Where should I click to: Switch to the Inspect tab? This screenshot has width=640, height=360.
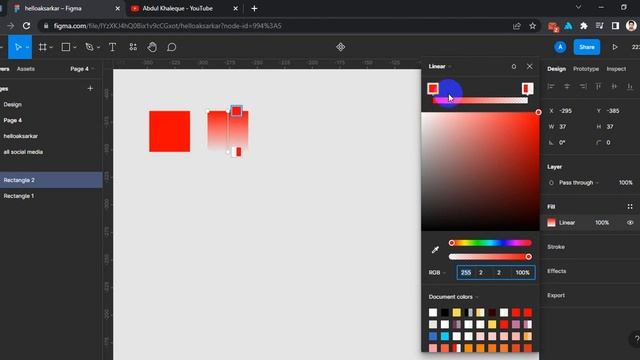(x=616, y=69)
